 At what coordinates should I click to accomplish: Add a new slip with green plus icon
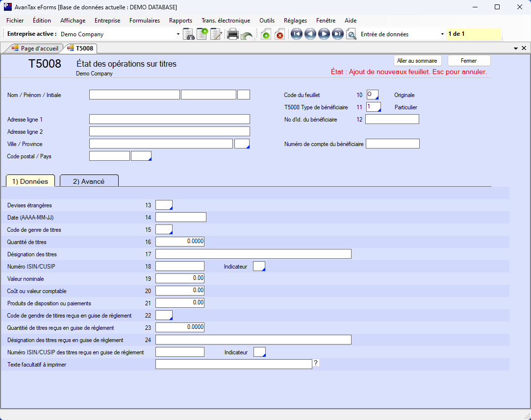[x=266, y=34]
